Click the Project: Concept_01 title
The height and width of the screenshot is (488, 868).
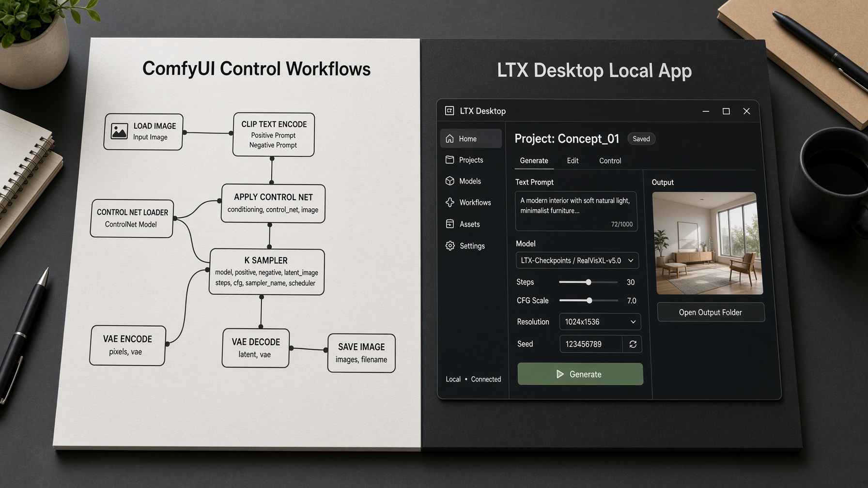567,139
